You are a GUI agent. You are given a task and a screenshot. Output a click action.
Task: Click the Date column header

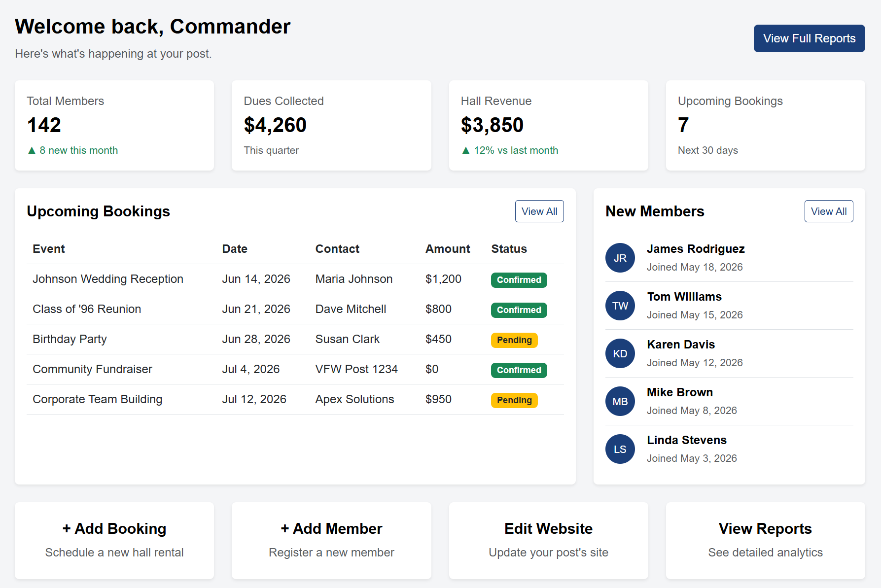pyautogui.click(x=235, y=249)
